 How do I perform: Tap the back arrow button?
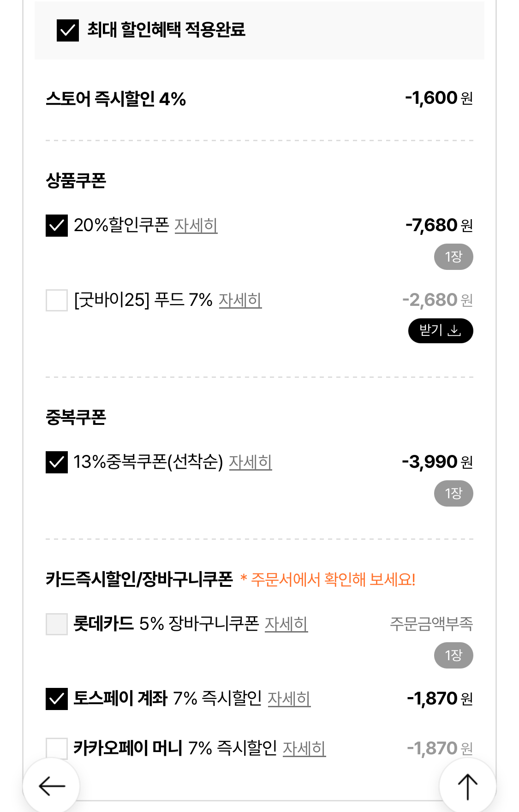(51, 786)
